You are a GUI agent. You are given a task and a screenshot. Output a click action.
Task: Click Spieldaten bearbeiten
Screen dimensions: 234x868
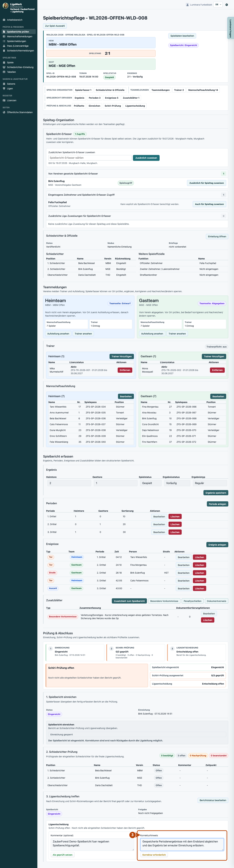[182, 36]
